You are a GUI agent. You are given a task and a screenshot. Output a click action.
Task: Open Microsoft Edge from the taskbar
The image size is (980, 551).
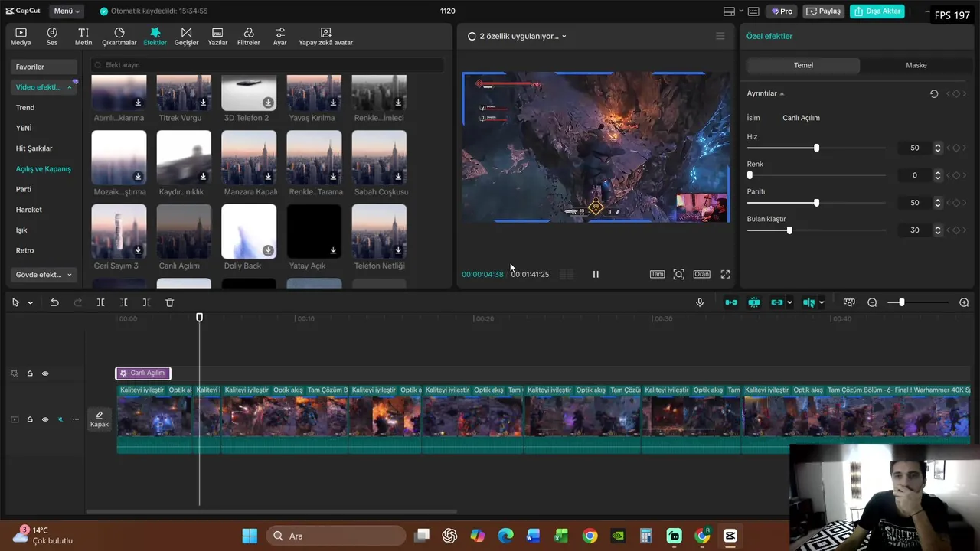tap(505, 536)
